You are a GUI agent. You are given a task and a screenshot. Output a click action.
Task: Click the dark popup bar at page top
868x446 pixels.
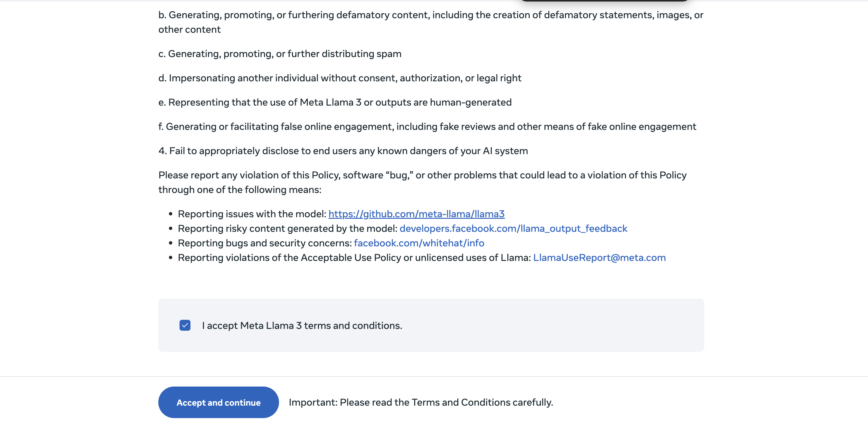[604, 1]
